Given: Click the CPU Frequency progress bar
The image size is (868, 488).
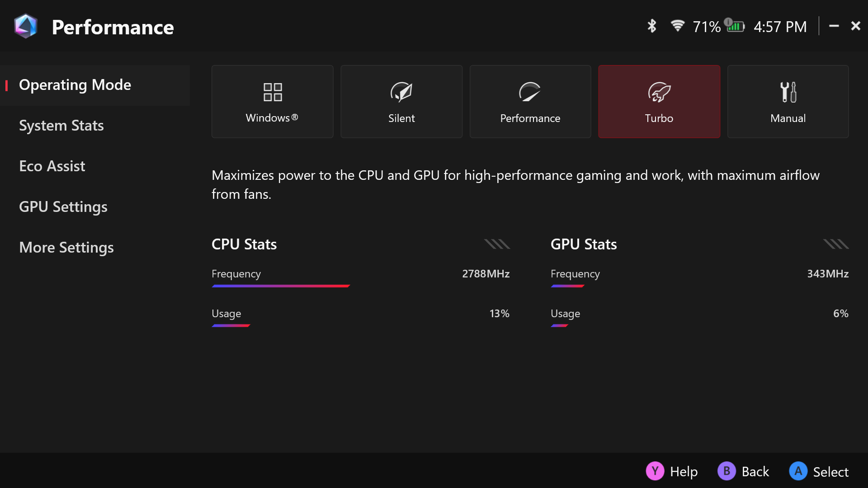Looking at the screenshot, I should (x=281, y=286).
